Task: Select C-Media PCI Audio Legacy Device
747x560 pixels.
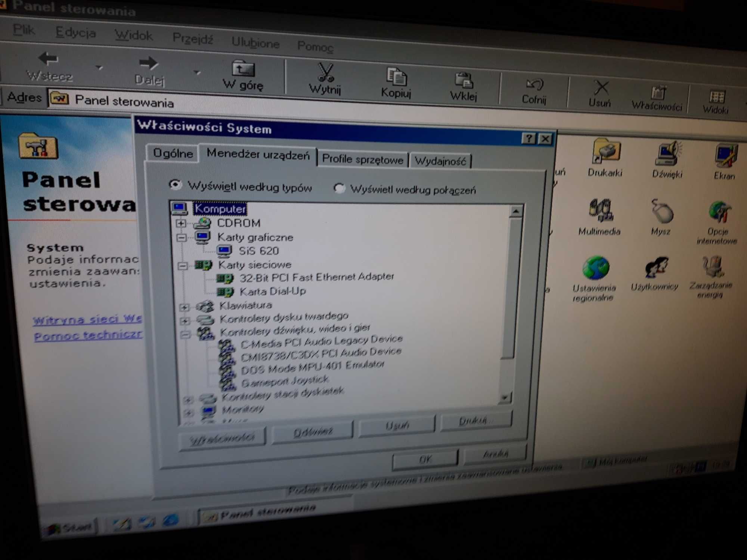Action: point(322,341)
